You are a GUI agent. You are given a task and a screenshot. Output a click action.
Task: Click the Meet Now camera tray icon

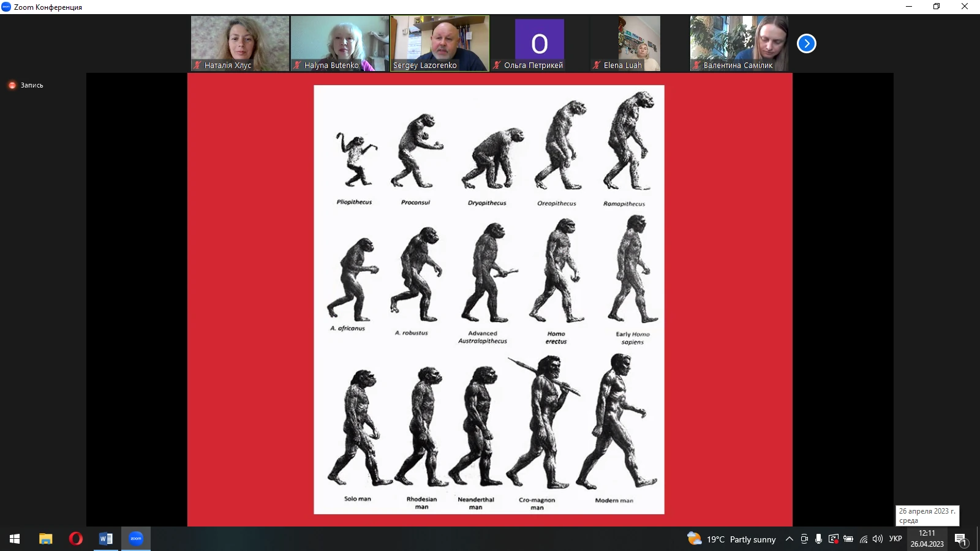point(804,539)
